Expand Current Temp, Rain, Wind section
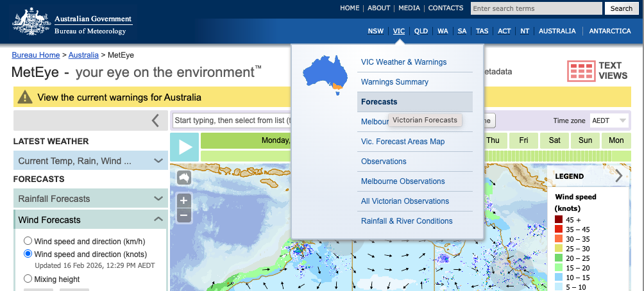The image size is (644, 291). pyautogui.click(x=91, y=161)
